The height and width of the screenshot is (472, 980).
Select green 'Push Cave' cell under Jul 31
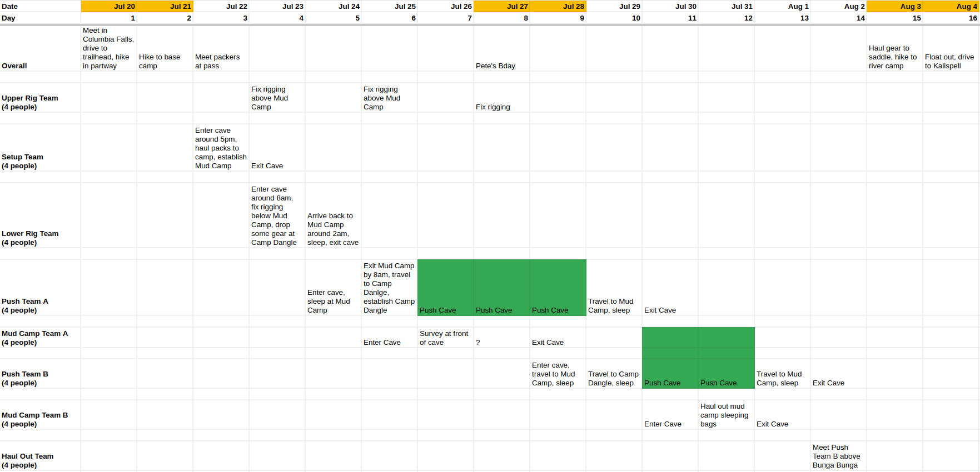click(x=727, y=374)
